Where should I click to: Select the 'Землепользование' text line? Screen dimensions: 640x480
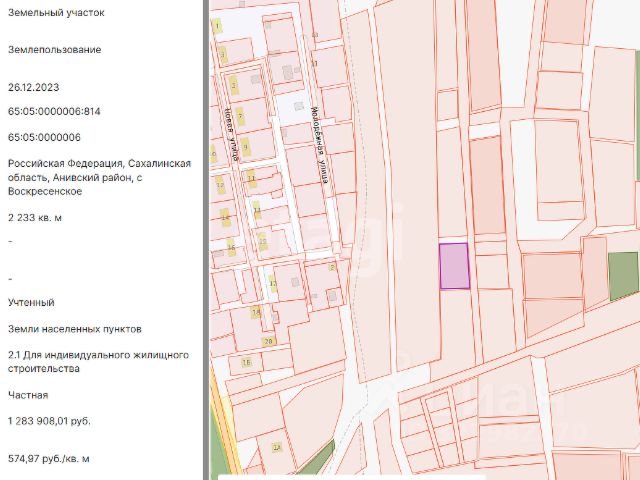(55, 50)
